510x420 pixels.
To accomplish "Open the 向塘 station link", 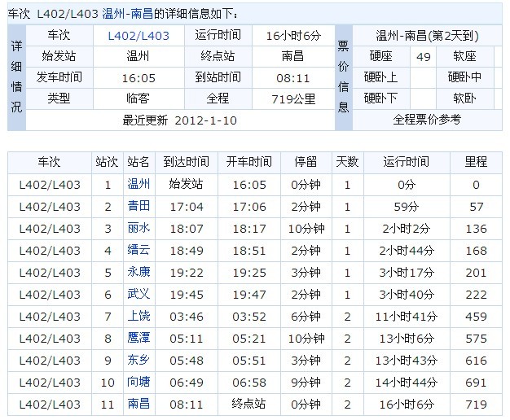I will tap(138, 382).
